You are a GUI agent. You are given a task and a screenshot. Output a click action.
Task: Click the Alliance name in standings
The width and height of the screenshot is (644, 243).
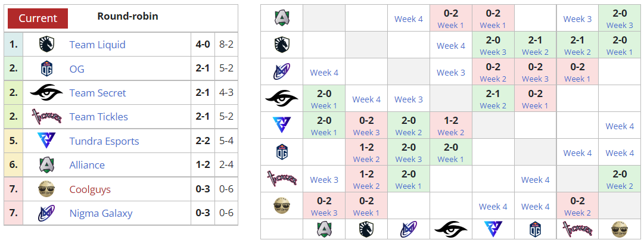(87, 165)
